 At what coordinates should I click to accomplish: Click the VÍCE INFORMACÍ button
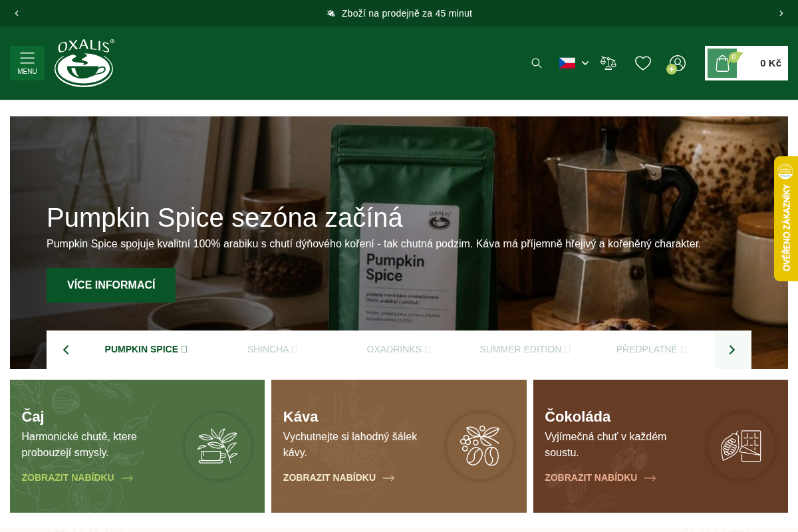pyautogui.click(x=111, y=285)
